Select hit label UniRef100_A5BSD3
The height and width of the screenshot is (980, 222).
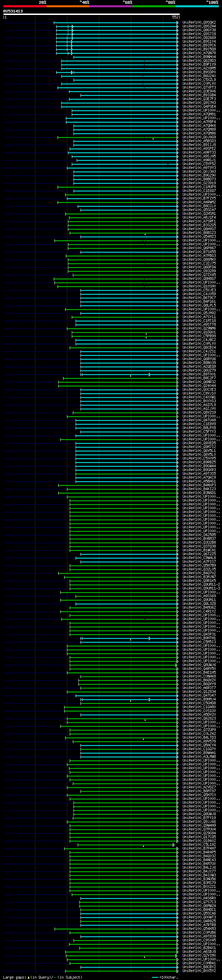(199, 141)
